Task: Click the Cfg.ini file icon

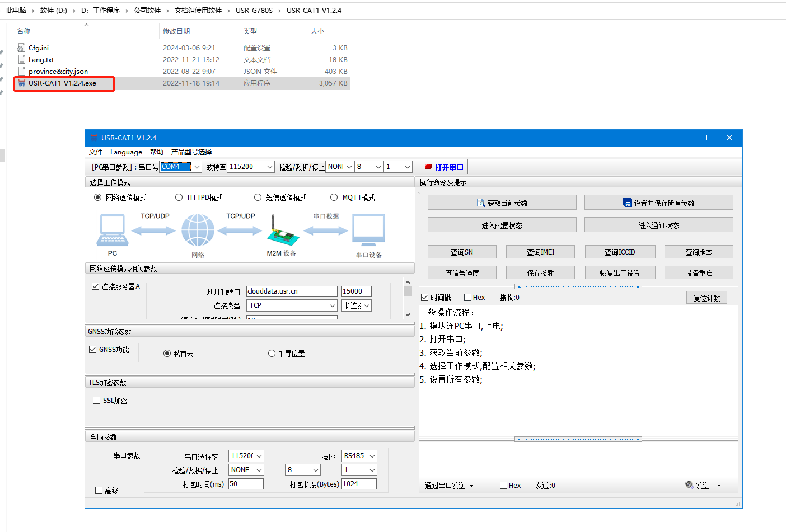Action: coord(22,48)
